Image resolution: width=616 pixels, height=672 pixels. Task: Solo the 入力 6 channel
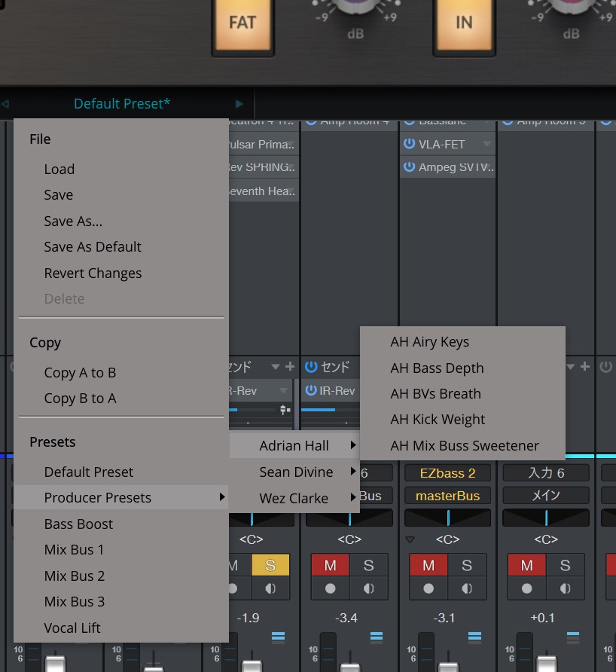565,565
